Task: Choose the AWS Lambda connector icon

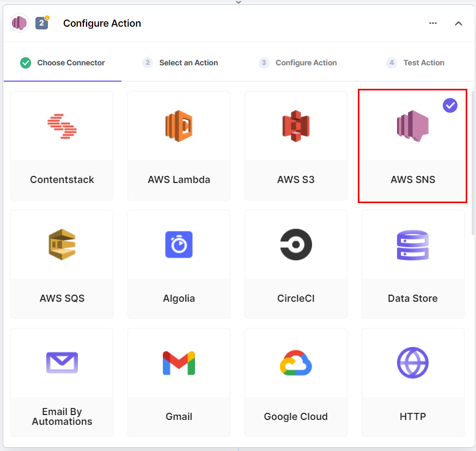Action: tap(179, 126)
